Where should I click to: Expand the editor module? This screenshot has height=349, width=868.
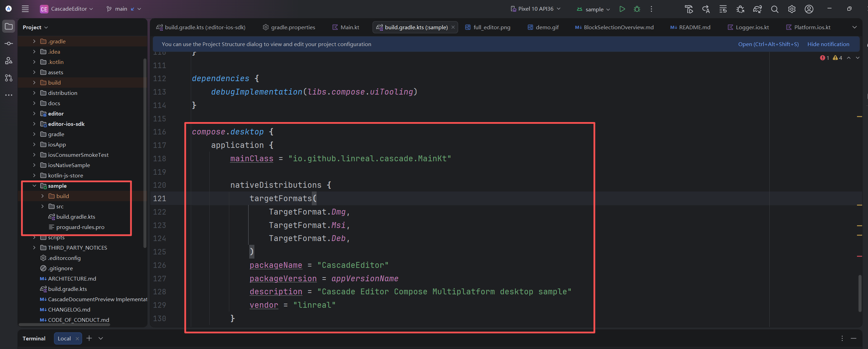click(x=34, y=113)
